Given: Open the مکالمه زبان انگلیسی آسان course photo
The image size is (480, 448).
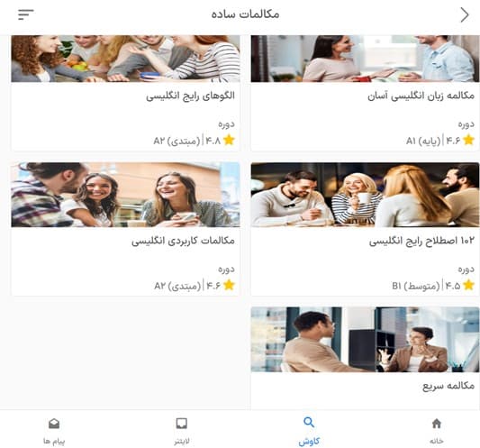Looking at the screenshot, I should pyautogui.click(x=365, y=59).
